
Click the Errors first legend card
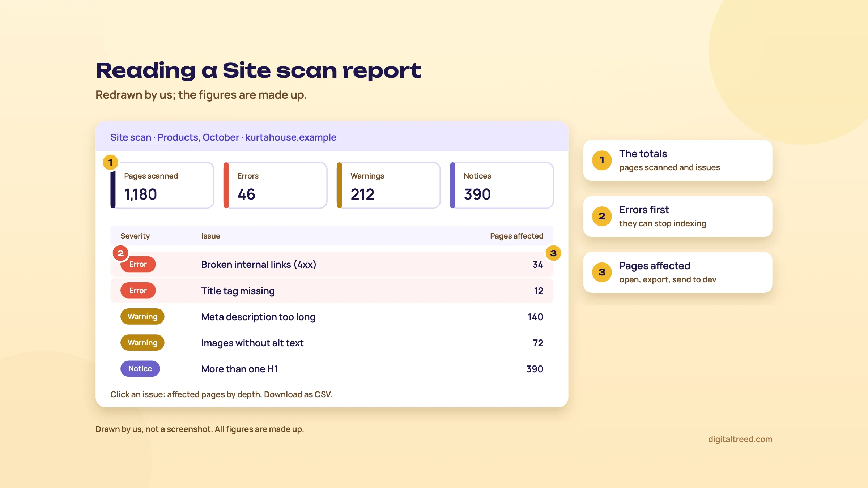(677, 216)
